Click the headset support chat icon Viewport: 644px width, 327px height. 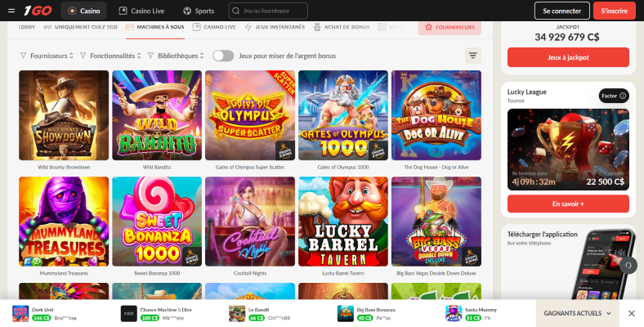(628, 266)
